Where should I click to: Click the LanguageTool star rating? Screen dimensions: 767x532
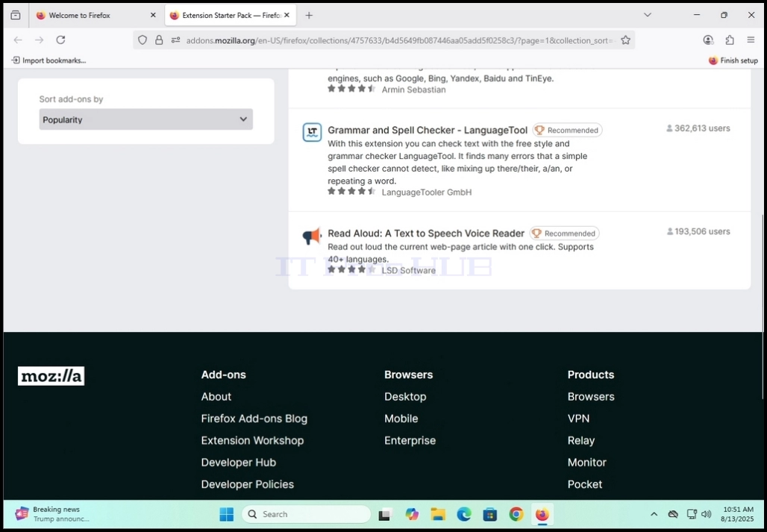click(351, 191)
